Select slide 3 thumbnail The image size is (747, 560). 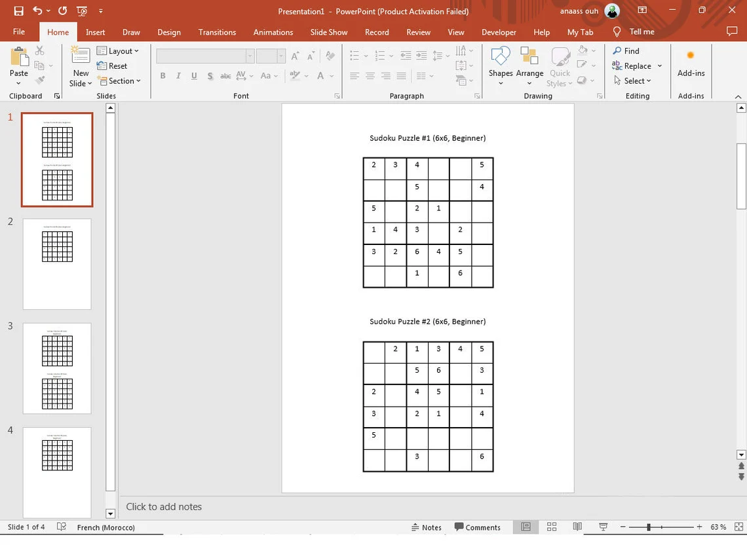(x=57, y=368)
